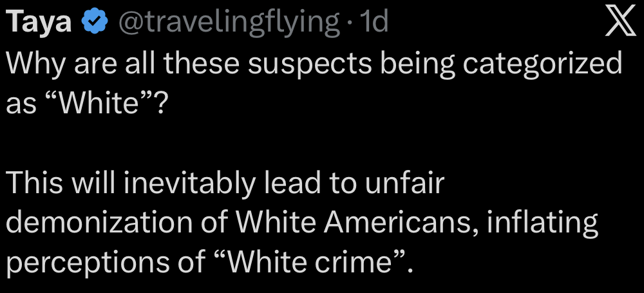
Task: Click the word "This" starting second paragraph
Action: pyautogui.click(x=34, y=184)
